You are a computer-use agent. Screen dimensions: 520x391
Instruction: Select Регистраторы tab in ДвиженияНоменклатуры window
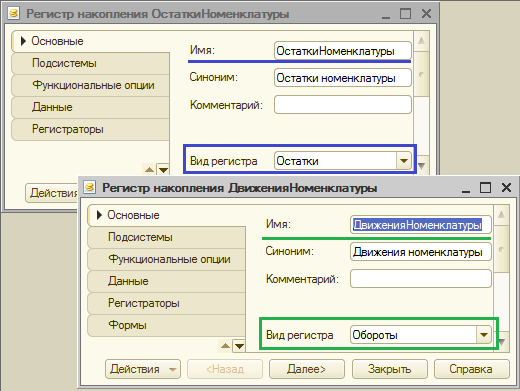(x=167, y=303)
